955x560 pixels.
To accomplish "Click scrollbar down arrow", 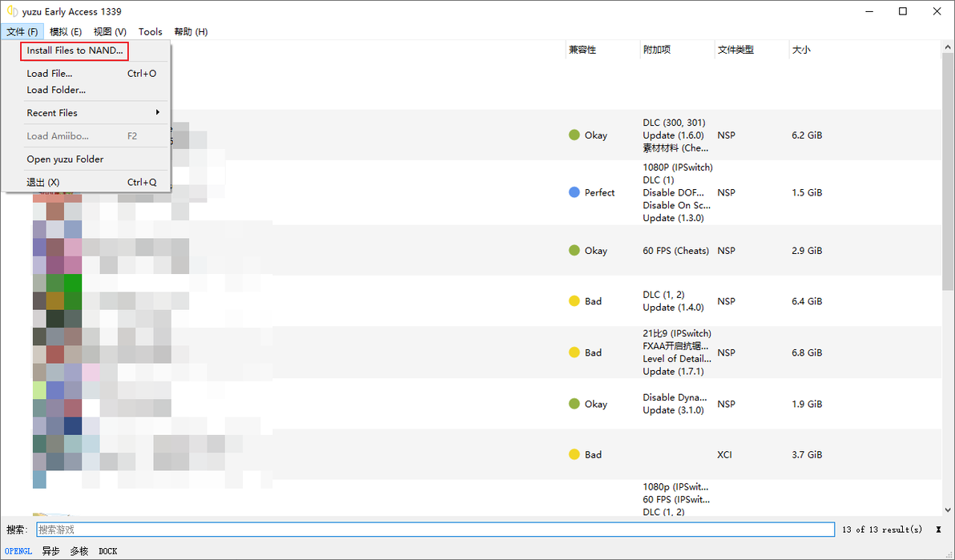I will 948,510.
